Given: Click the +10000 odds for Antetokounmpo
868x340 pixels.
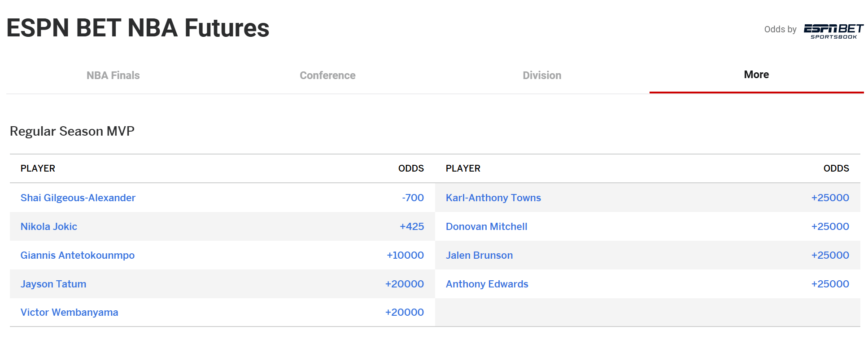Looking at the screenshot, I should coord(405,255).
